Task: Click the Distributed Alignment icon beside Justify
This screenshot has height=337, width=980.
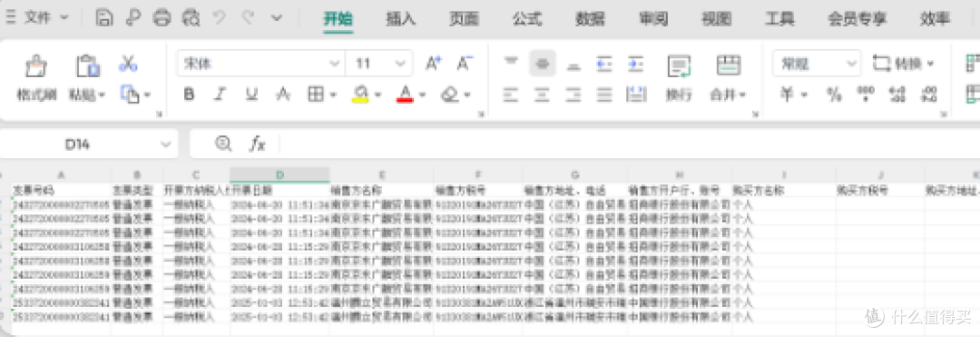Action: (635, 94)
